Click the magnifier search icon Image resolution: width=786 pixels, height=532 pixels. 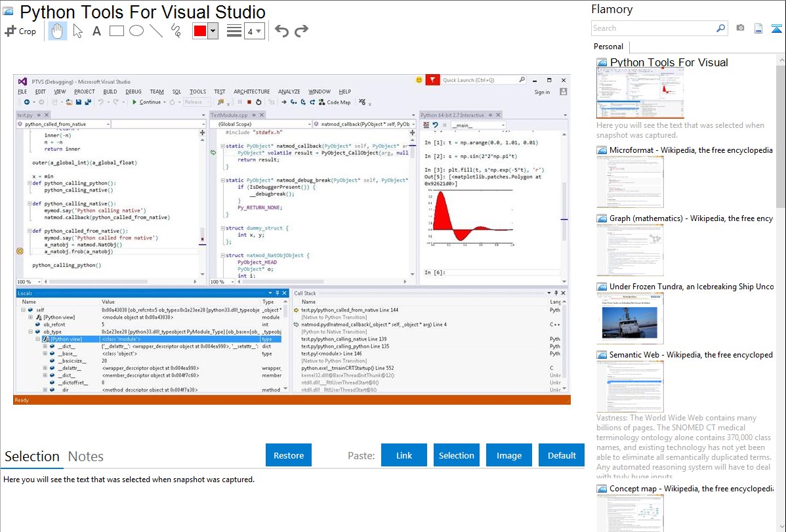(x=720, y=28)
